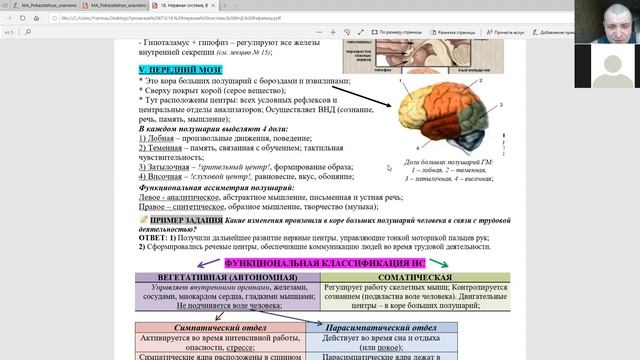Reload the page with the refresh icon
The width and height of the screenshot is (640, 360).
pyautogui.click(x=22, y=18)
